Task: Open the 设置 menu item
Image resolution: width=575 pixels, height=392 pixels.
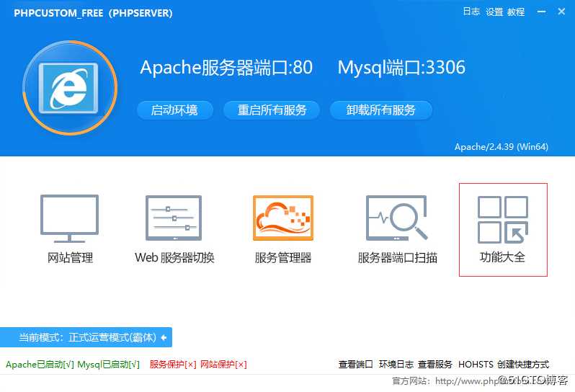Action: pyautogui.click(x=494, y=12)
